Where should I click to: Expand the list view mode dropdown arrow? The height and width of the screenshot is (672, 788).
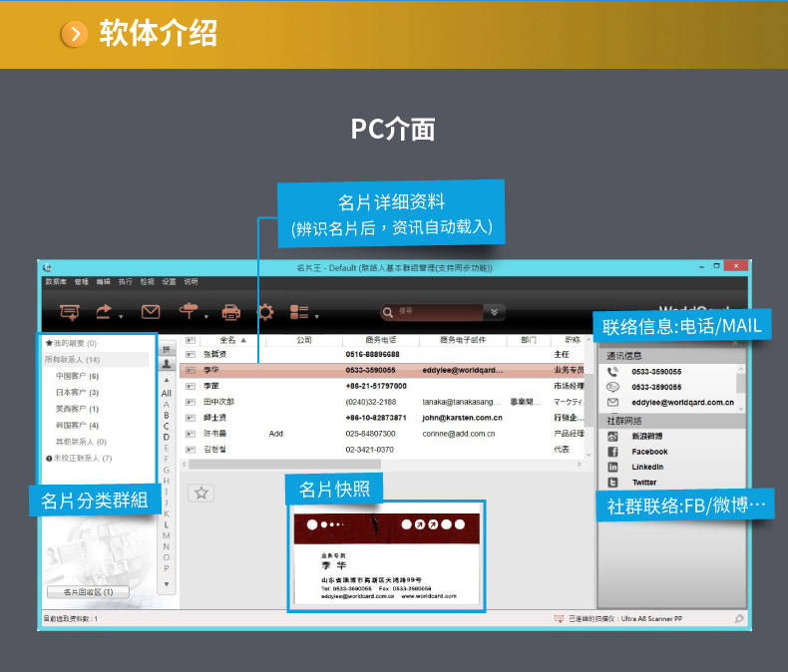click(316, 317)
